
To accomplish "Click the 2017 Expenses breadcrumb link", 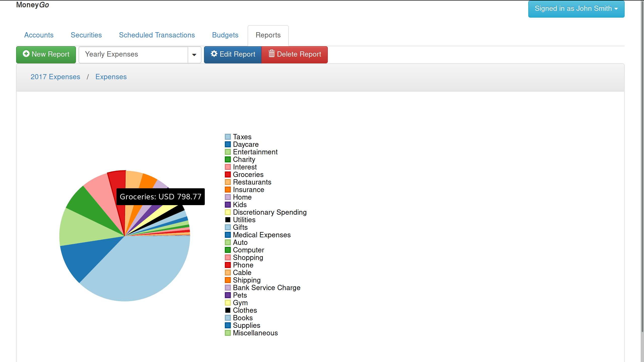I will (x=55, y=77).
